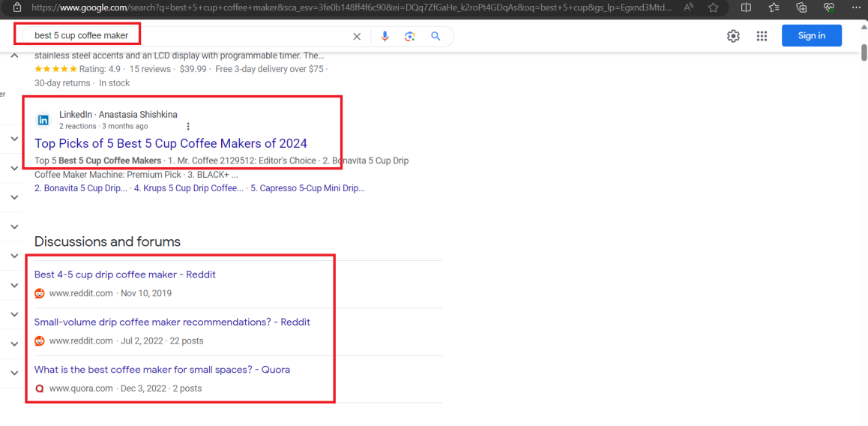Open 'What is the best coffee maker for small spaces?' Quora

(x=162, y=370)
